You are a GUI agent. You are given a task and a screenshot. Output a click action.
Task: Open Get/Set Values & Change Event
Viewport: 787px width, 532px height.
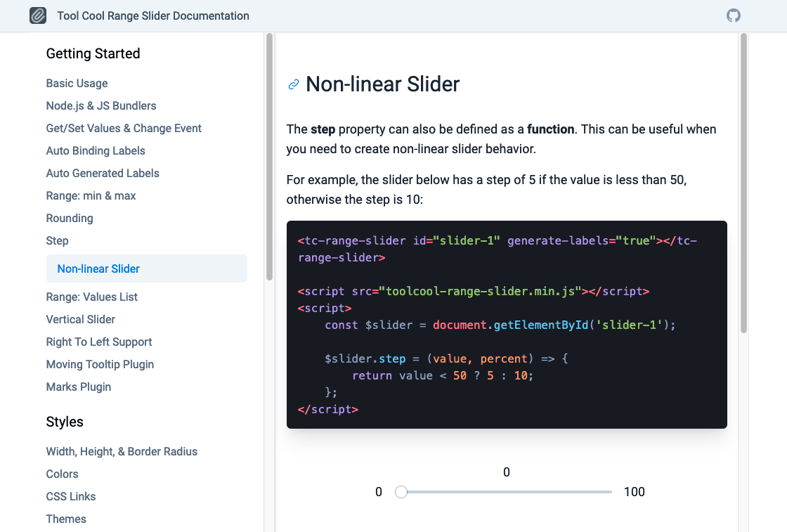124,128
